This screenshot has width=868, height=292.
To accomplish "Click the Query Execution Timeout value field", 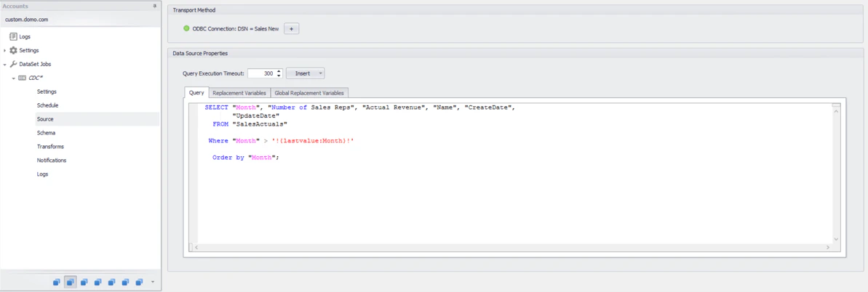I will pos(261,73).
